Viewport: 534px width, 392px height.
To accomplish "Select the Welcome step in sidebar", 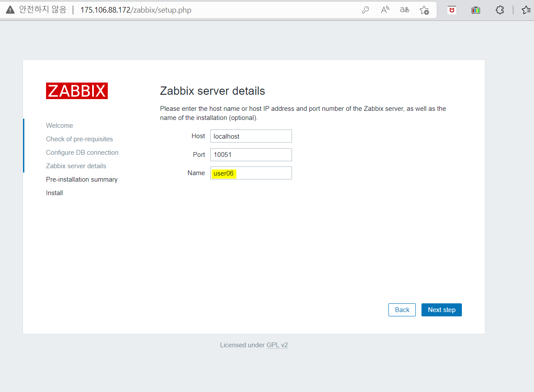I will click(59, 125).
